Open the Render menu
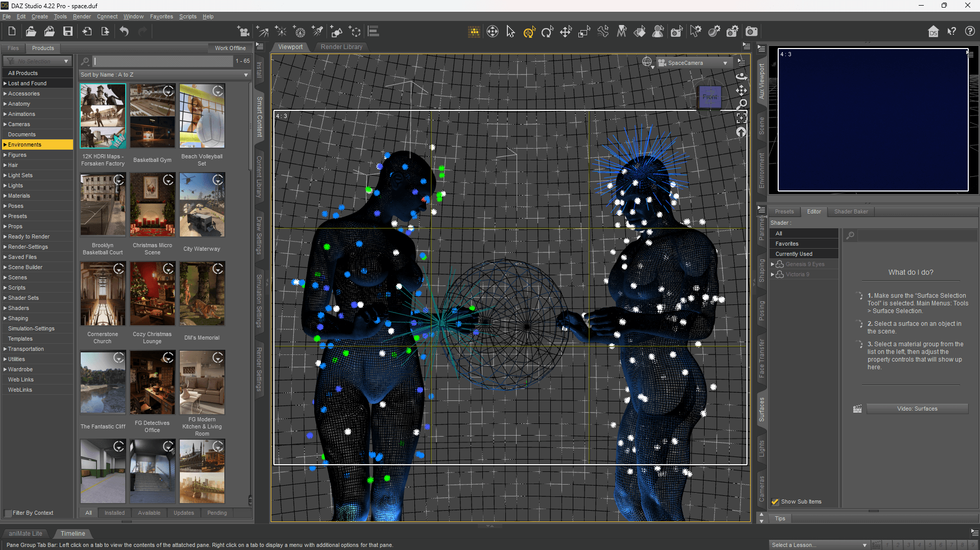This screenshot has height=550, width=980. 82,16
